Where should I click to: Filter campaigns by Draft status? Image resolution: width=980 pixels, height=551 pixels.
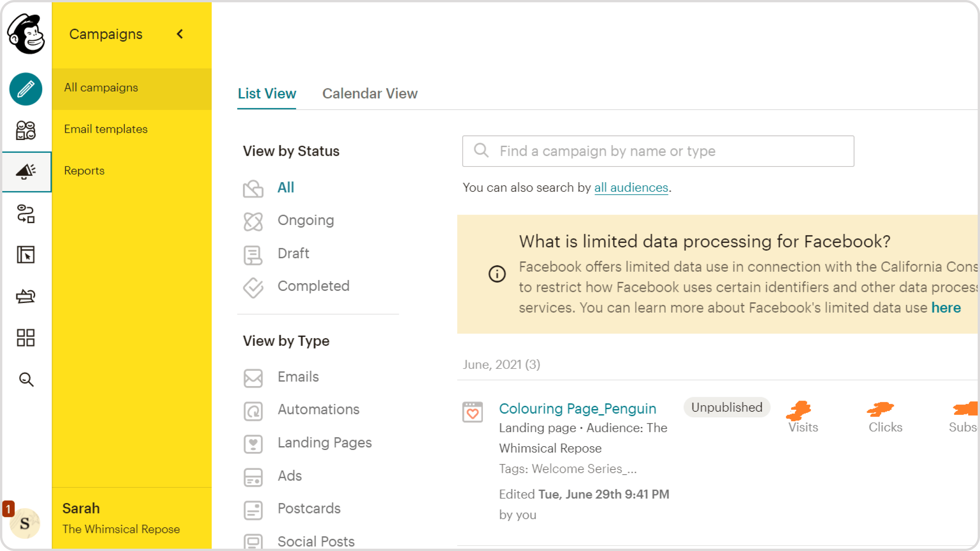tap(292, 254)
